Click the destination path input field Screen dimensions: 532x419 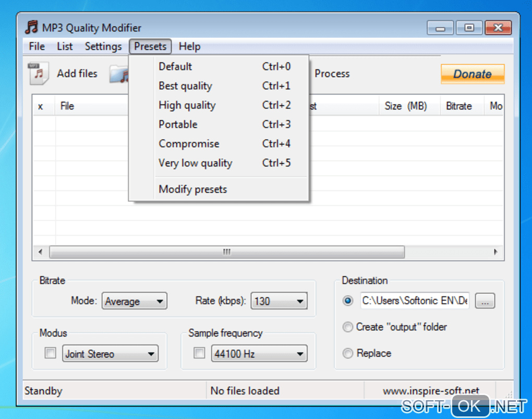coord(415,301)
